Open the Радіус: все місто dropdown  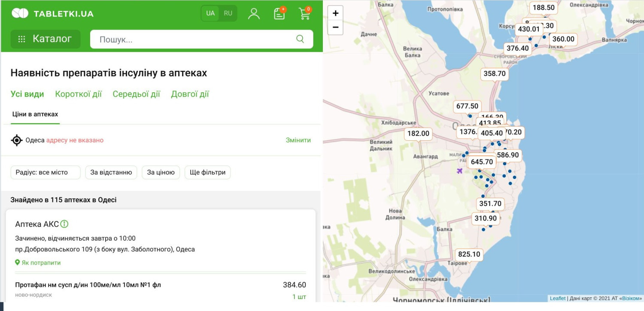pyautogui.click(x=46, y=172)
